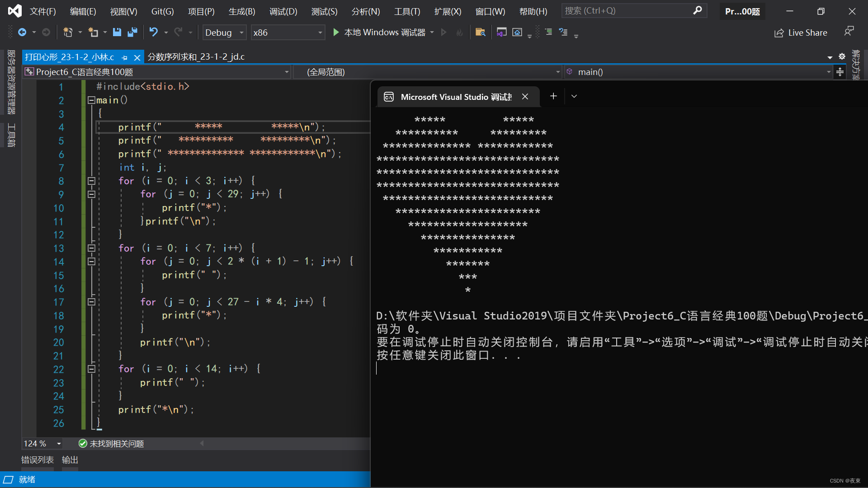This screenshot has width=868, height=488.
Task: Open the x86 platform dropdown
Action: (x=320, y=33)
